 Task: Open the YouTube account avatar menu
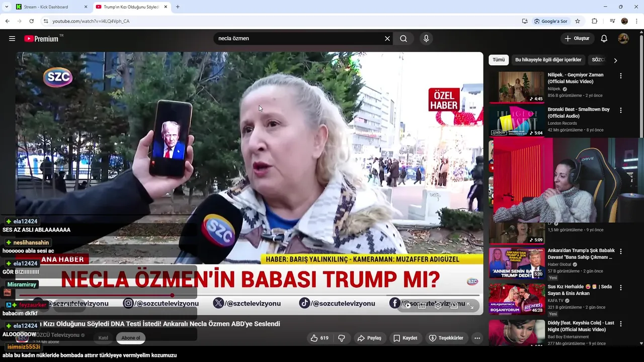[623, 38]
